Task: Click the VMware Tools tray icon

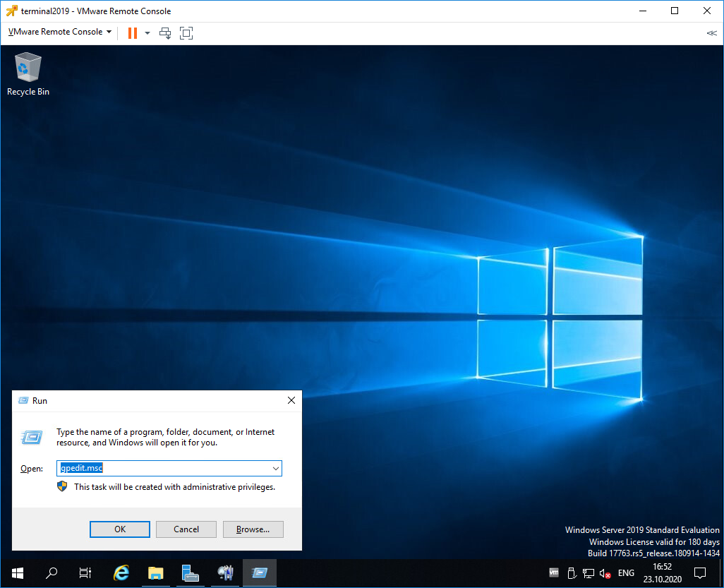Action: pyautogui.click(x=554, y=573)
